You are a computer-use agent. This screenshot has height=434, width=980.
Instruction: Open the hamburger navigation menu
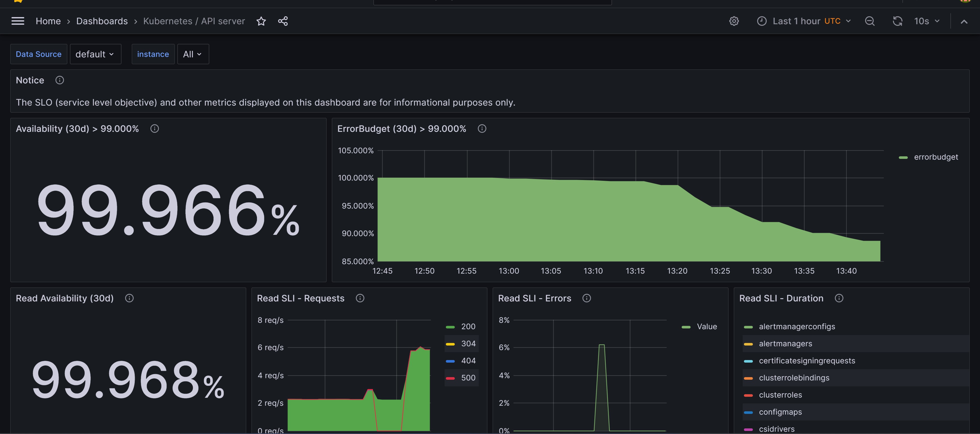click(18, 21)
